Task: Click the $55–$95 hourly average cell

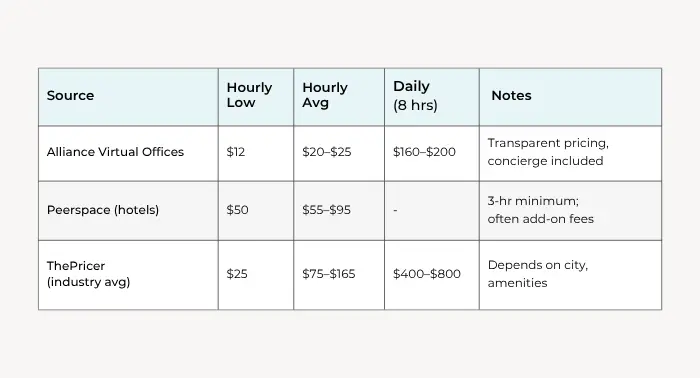Action: [x=339, y=211]
